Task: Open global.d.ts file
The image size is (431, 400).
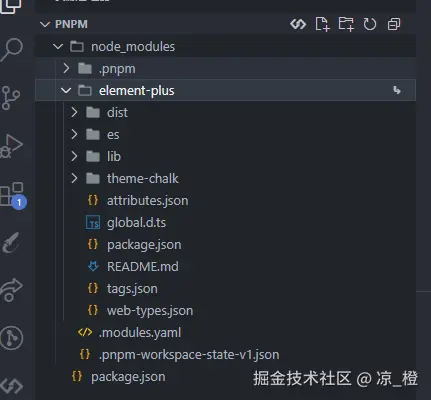Action: click(137, 223)
